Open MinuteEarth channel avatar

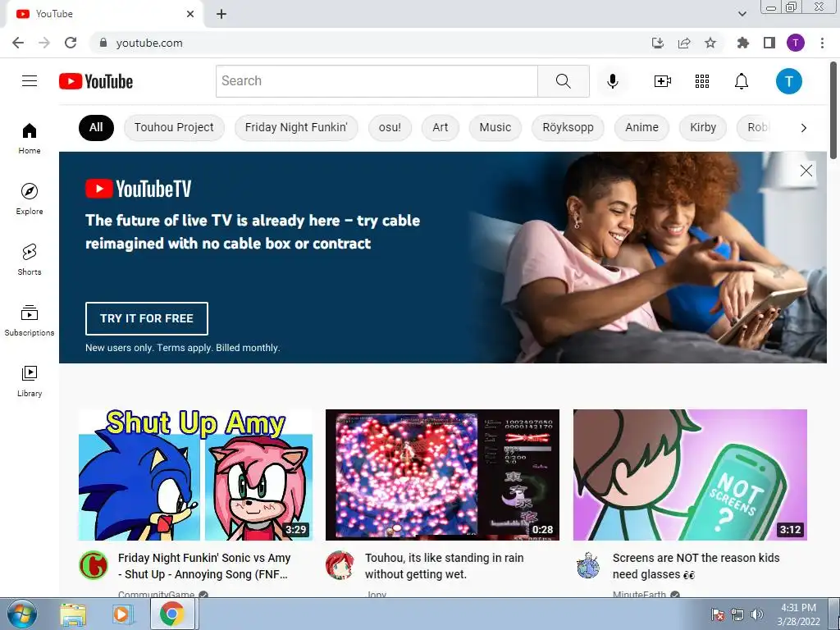point(587,565)
